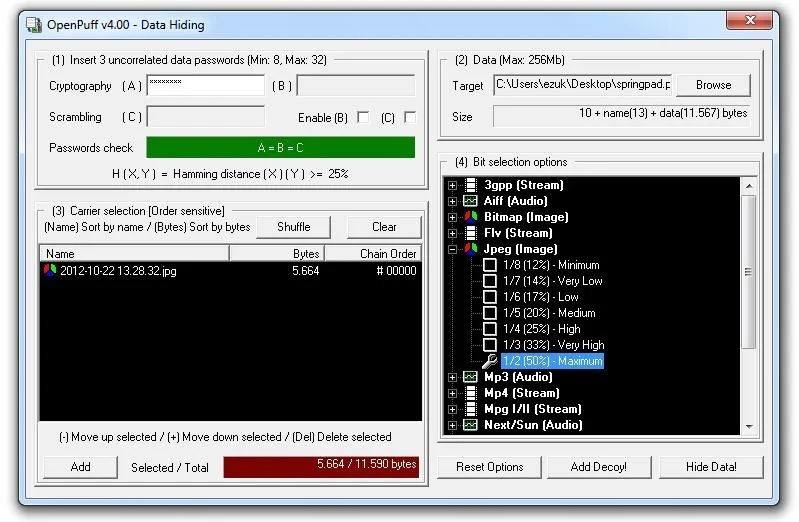Click the image icon of the 2012-10-22 carrier file

50,270
